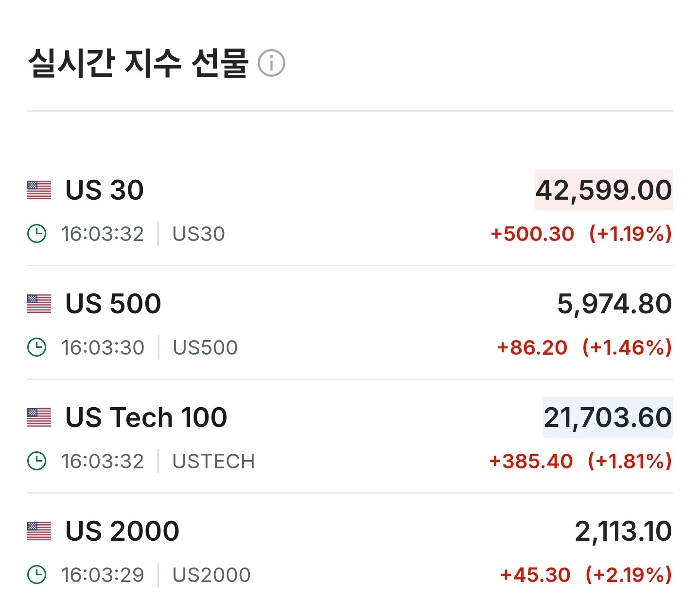Click the highlighted price 42,599.00
700x601 pixels.
pyautogui.click(x=603, y=190)
